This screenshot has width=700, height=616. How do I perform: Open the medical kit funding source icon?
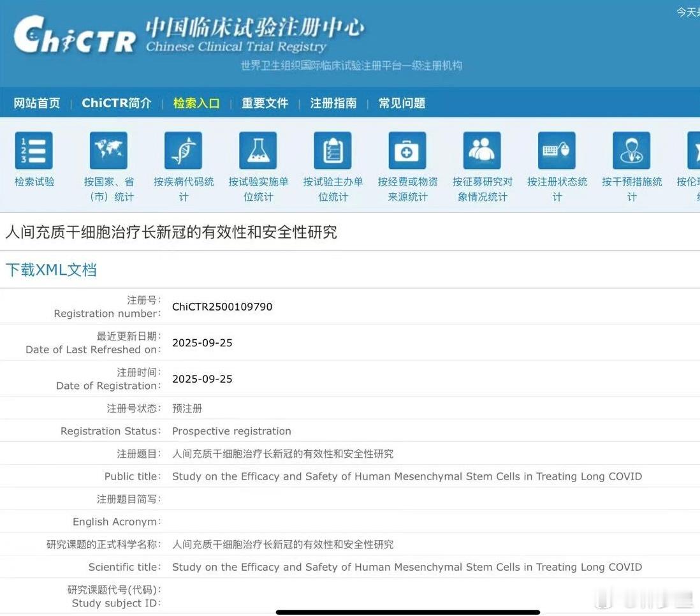[x=407, y=150]
